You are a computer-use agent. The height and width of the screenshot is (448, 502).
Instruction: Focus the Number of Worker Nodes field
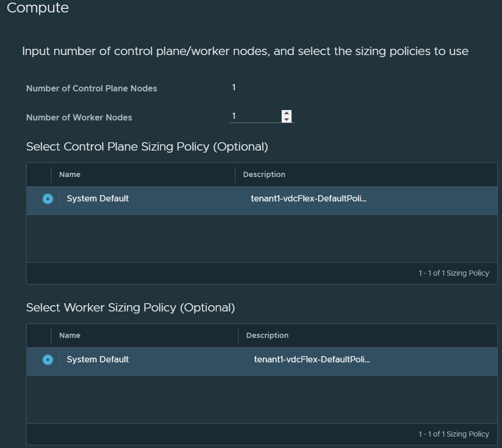[255, 116]
